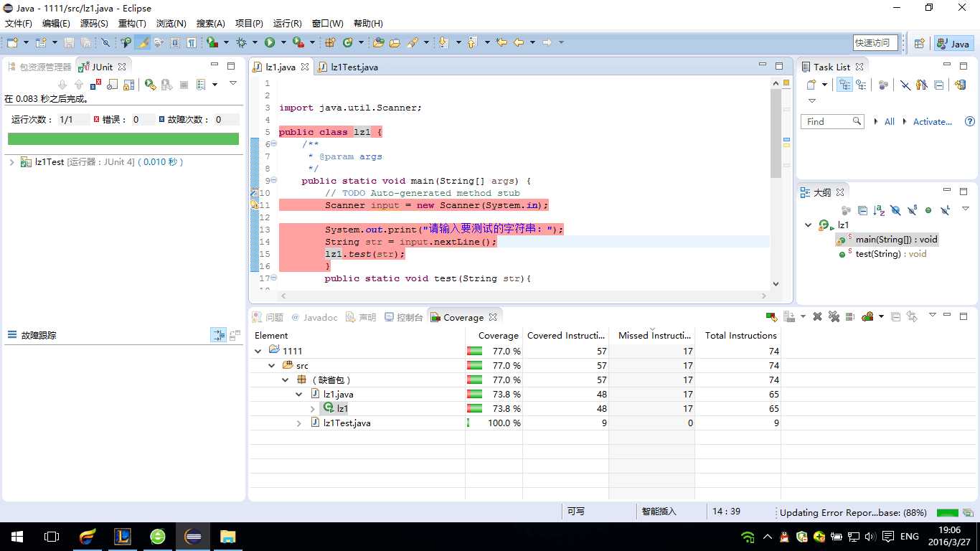
Task: Open the 源码(S) menu
Action: 94,24
